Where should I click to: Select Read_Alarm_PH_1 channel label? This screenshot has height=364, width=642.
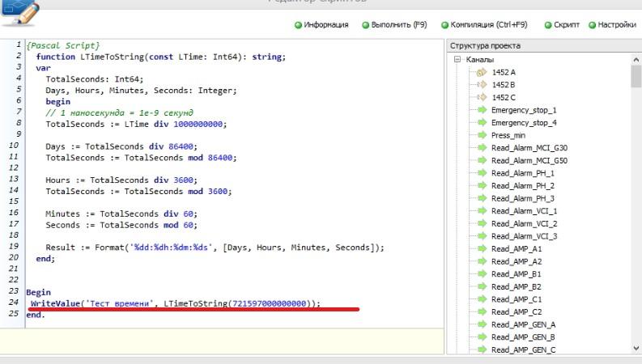[x=523, y=173]
